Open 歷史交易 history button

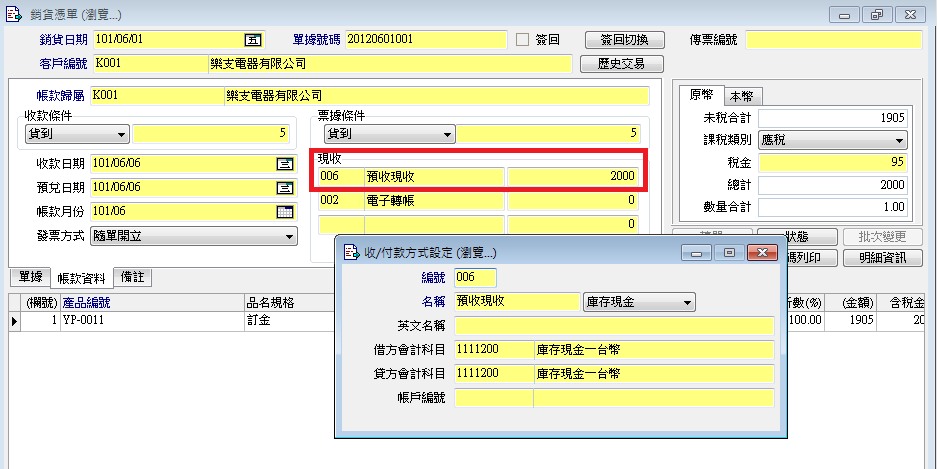(622, 63)
